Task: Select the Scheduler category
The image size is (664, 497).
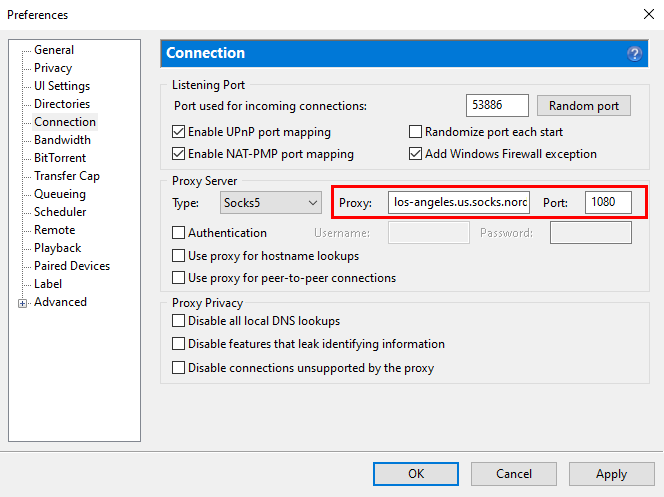Action: pos(60,212)
